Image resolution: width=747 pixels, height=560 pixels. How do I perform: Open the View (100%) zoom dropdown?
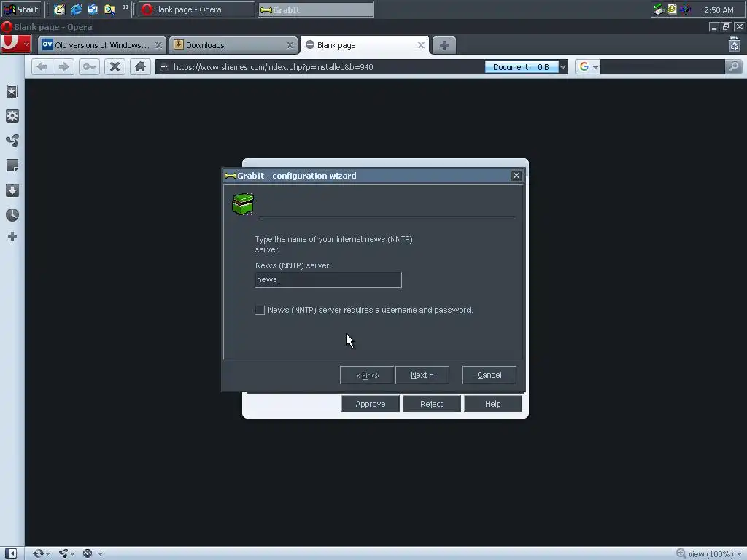pyautogui.click(x=709, y=554)
